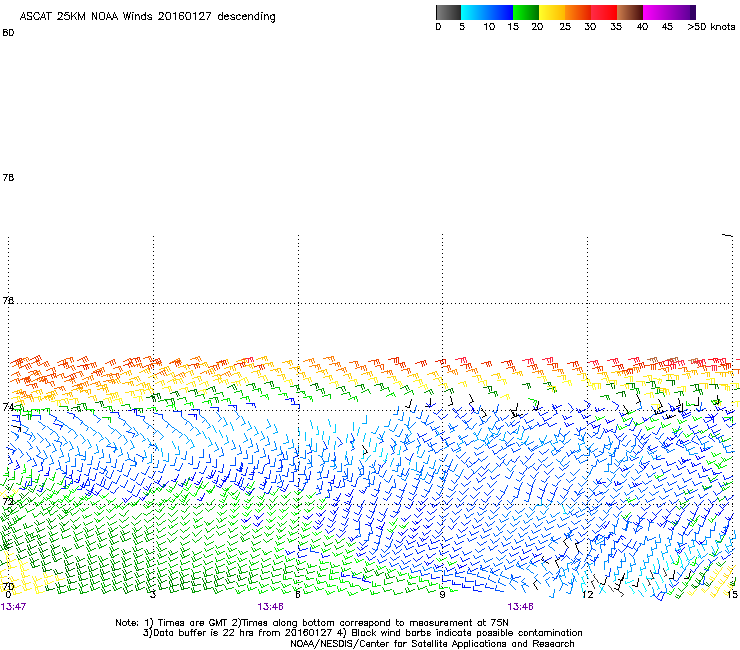Click the longitude 6 axis label

coord(298,595)
